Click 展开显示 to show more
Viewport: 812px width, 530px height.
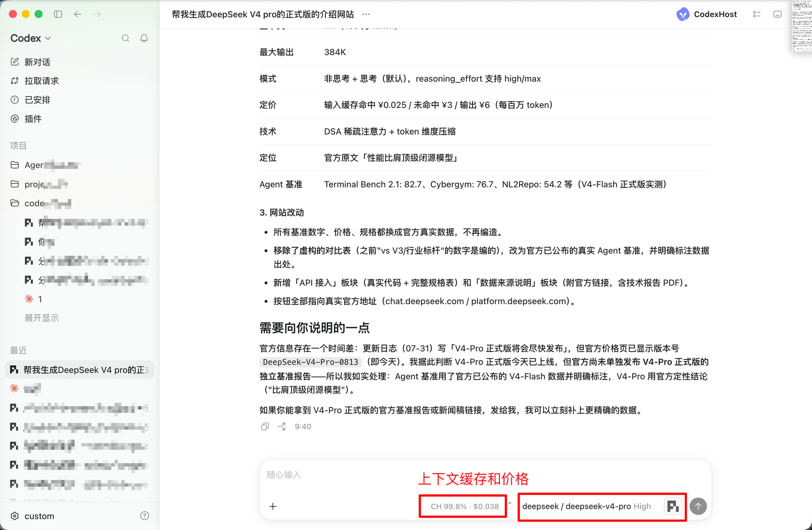click(41, 318)
